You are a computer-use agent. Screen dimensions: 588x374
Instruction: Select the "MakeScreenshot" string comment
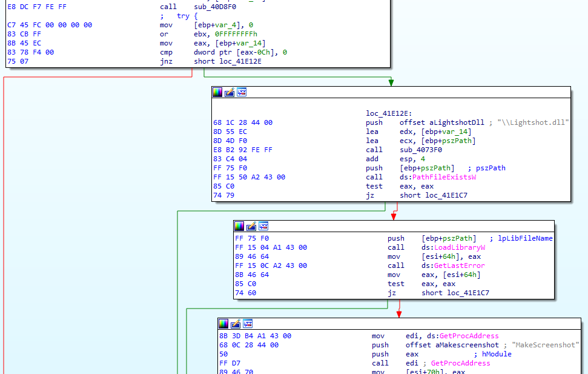pos(545,345)
